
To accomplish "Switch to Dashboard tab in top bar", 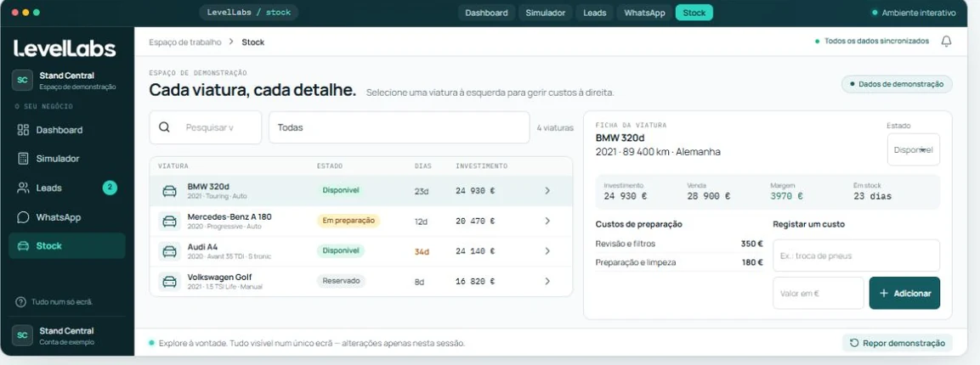I will point(486,13).
